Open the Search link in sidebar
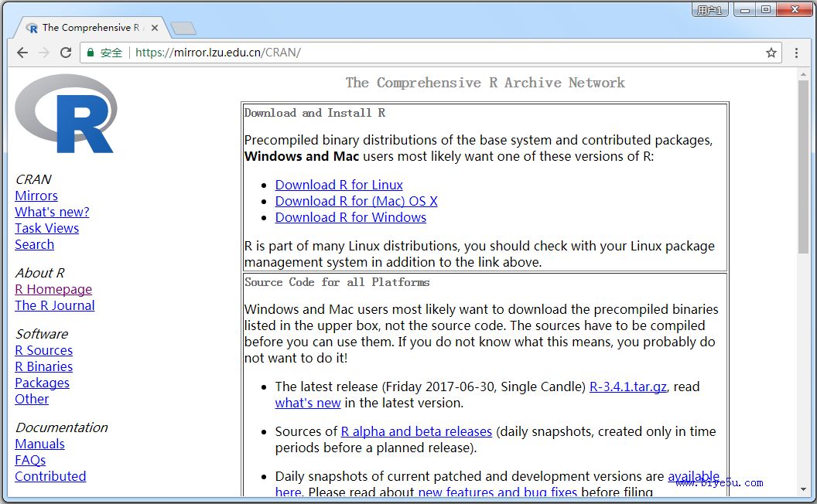This screenshot has height=504, width=817. 34,244
